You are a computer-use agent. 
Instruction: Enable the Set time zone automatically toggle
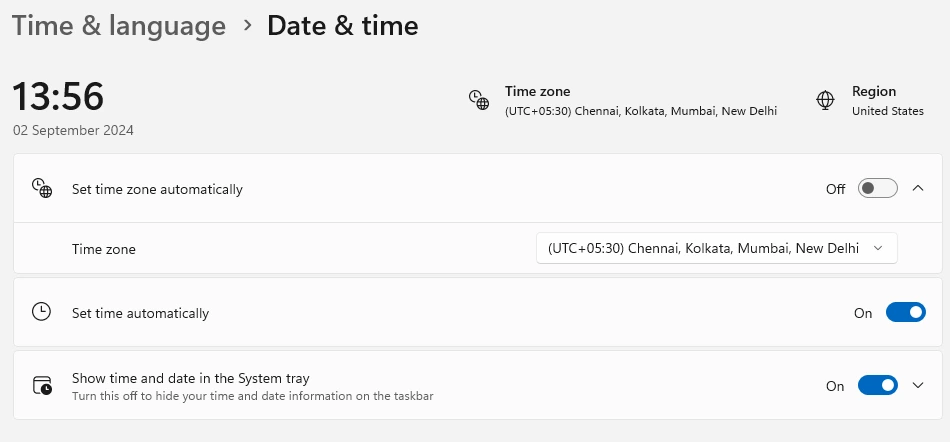(877, 188)
